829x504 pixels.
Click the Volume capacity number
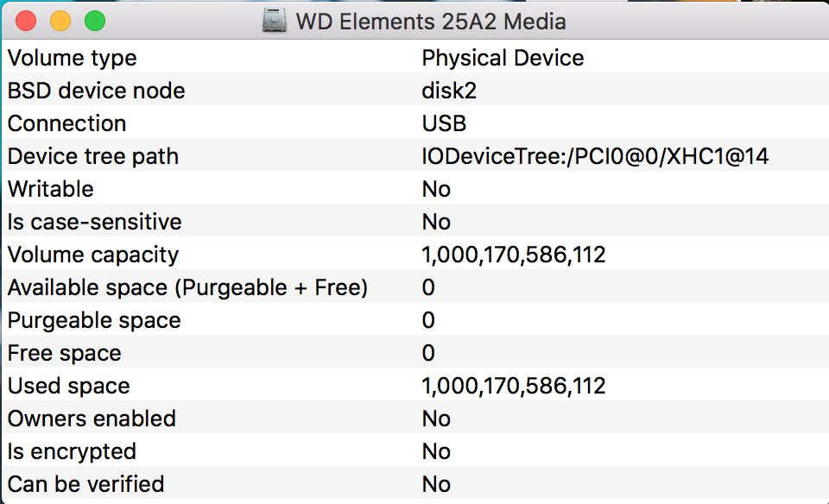(513, 255)
